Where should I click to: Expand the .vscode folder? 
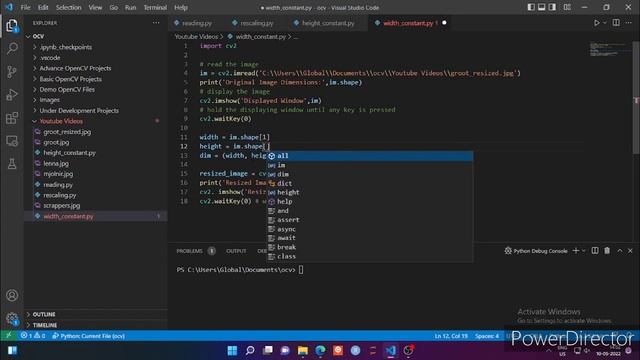(x=50, y=58)
